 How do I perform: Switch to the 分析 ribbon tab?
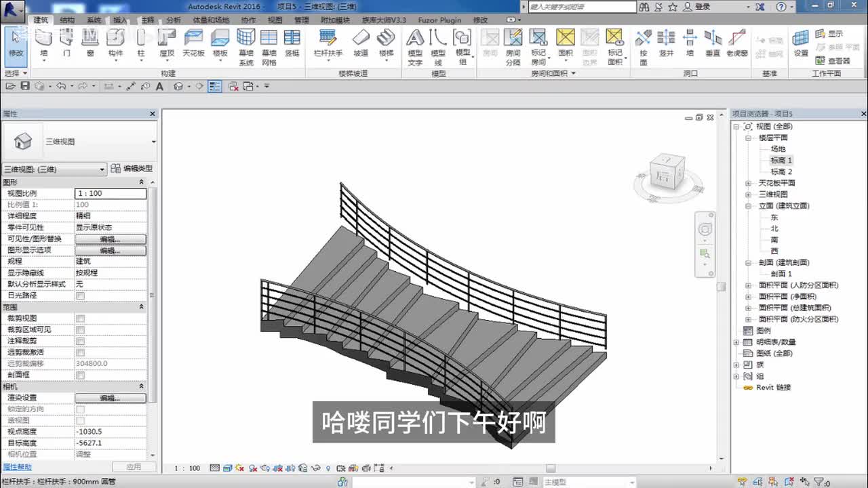(174, 20)
